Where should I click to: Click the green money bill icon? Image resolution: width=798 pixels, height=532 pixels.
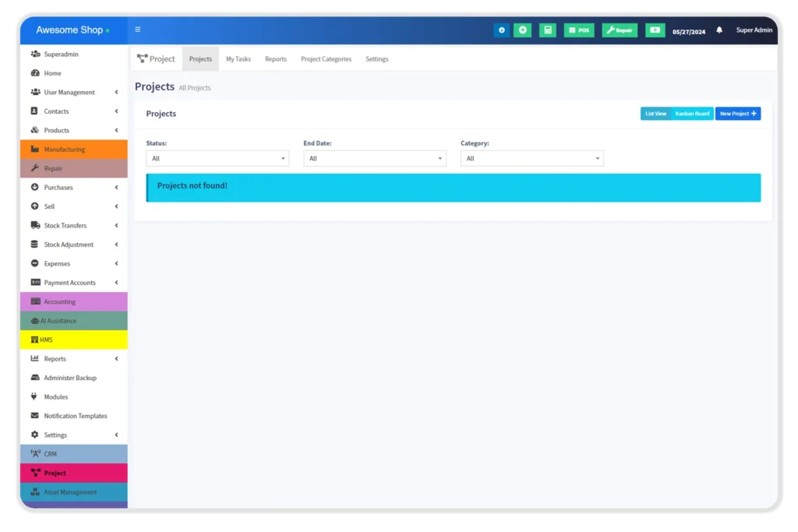point(655,30)
